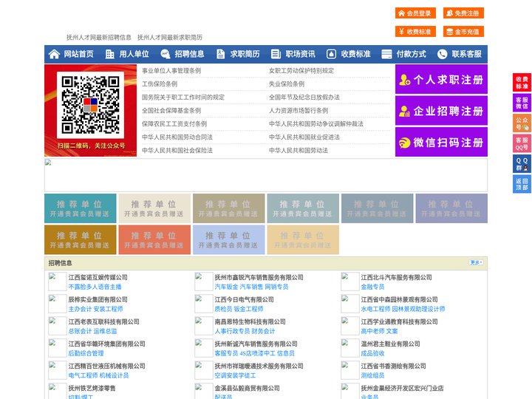Click the phone icon beside 联系客服

442,54
